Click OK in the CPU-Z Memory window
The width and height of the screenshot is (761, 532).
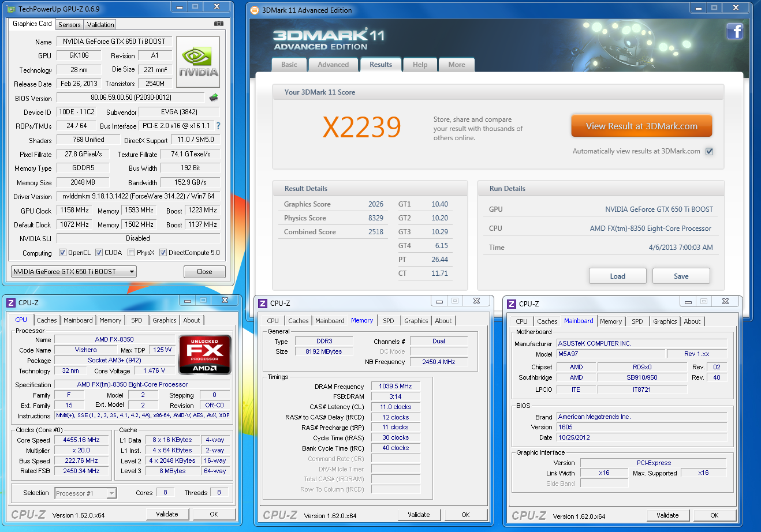tap(465, 515)
